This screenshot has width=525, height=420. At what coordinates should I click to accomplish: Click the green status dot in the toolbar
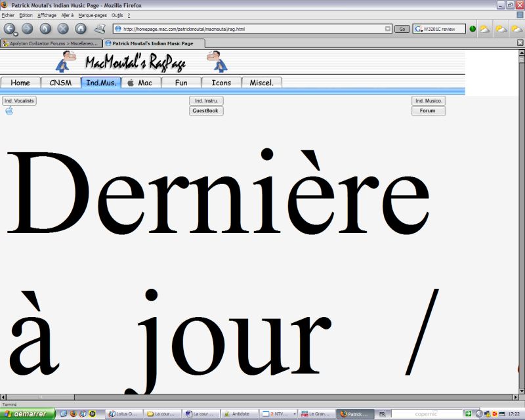coord(472,29)
